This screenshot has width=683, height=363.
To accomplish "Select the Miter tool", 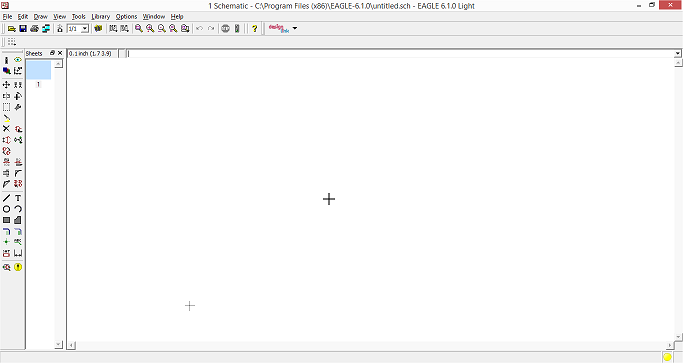I will coord(18,173).
